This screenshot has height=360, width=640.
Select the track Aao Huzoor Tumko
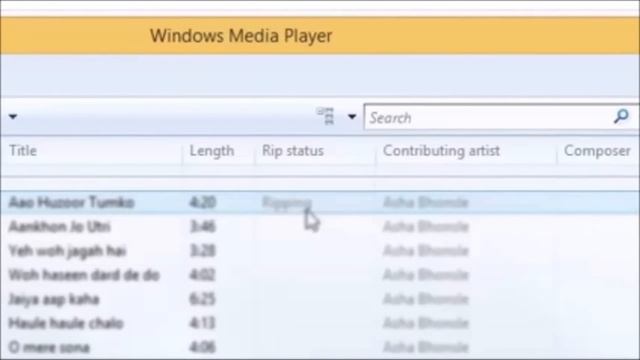[71, 202]
